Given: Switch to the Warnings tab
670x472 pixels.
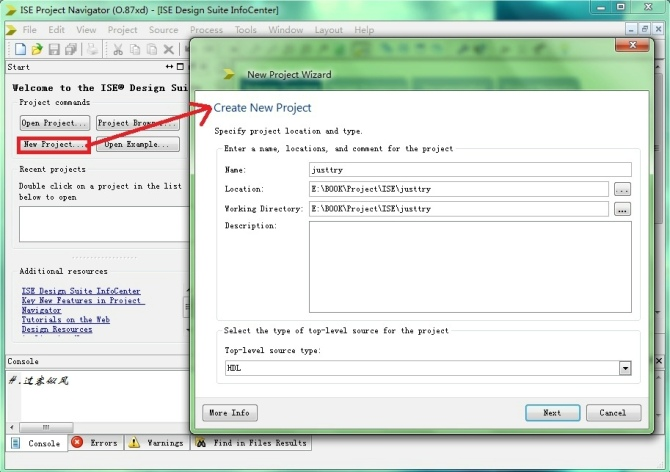Looking at the screenshot, I should pos(156,443).
